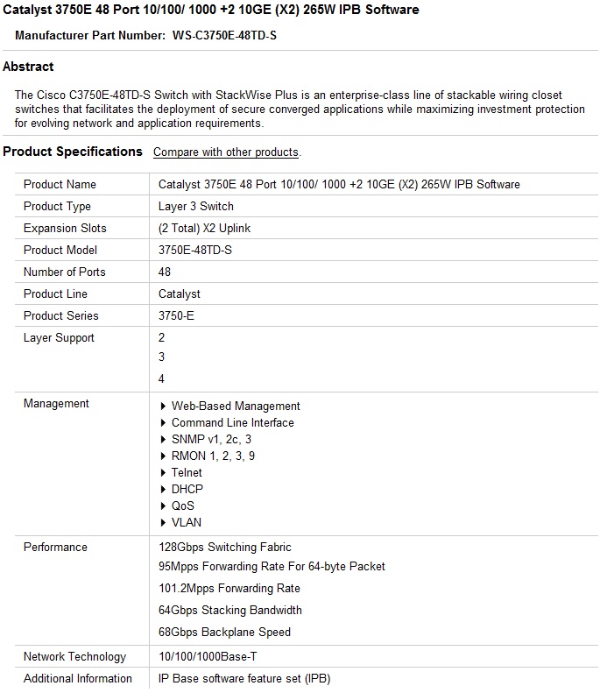
Task: Click the triangle bullet before RMON 1, 2, 3, 9
Action: tap(164, 456)
